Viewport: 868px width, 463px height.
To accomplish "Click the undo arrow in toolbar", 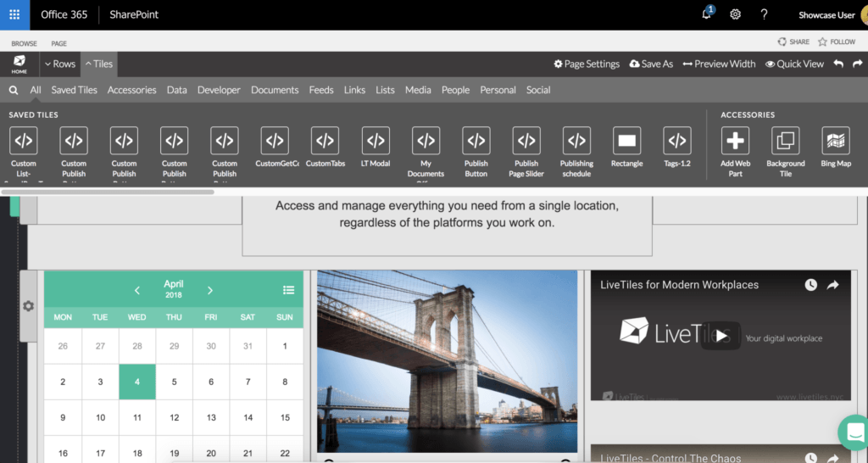I will [838, 64].
